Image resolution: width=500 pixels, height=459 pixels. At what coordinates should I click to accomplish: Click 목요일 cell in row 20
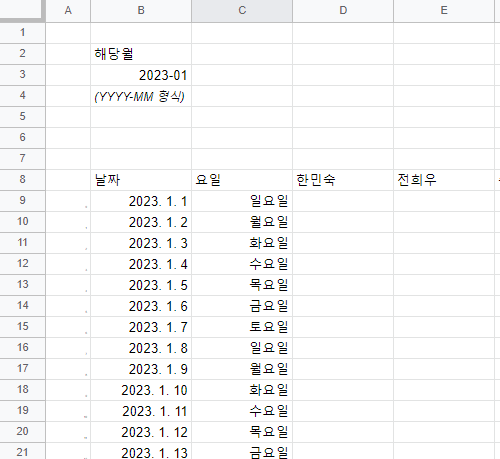point(242,432)
